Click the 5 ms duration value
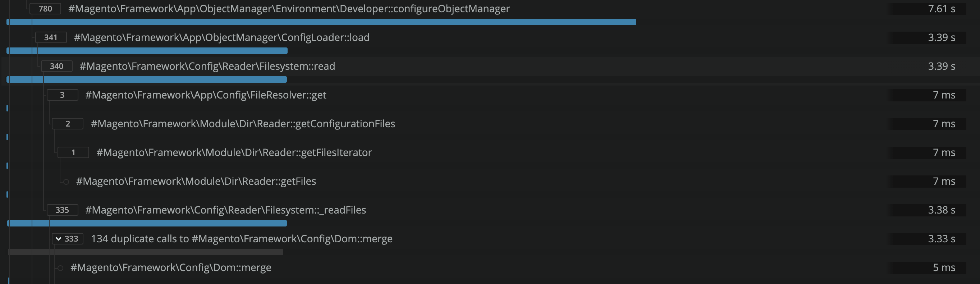This screenshot has width=980, height=284. pos(944,268)
